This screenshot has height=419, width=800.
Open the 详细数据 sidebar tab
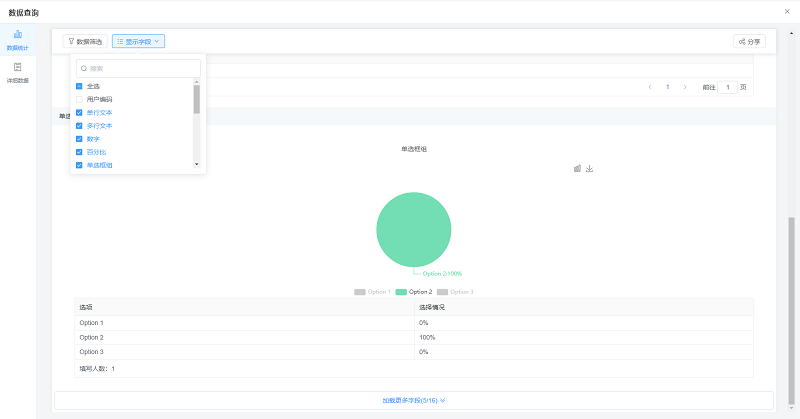click(18, 72)
